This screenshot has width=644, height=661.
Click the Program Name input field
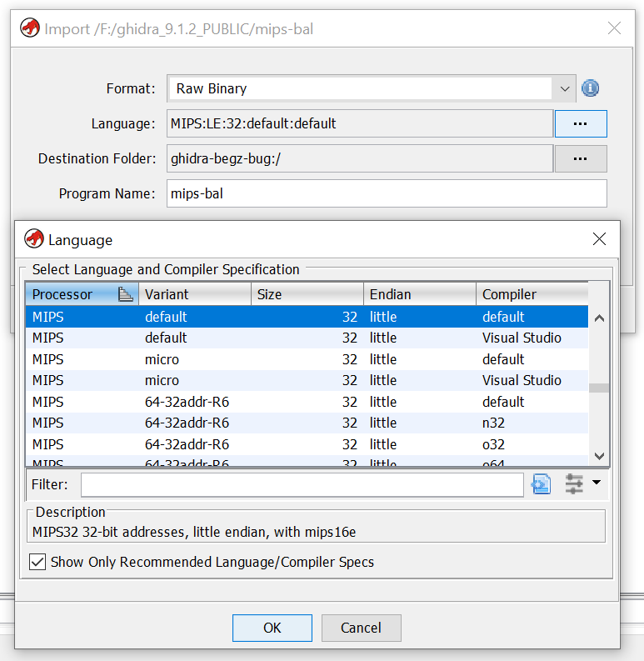[387, 193]
